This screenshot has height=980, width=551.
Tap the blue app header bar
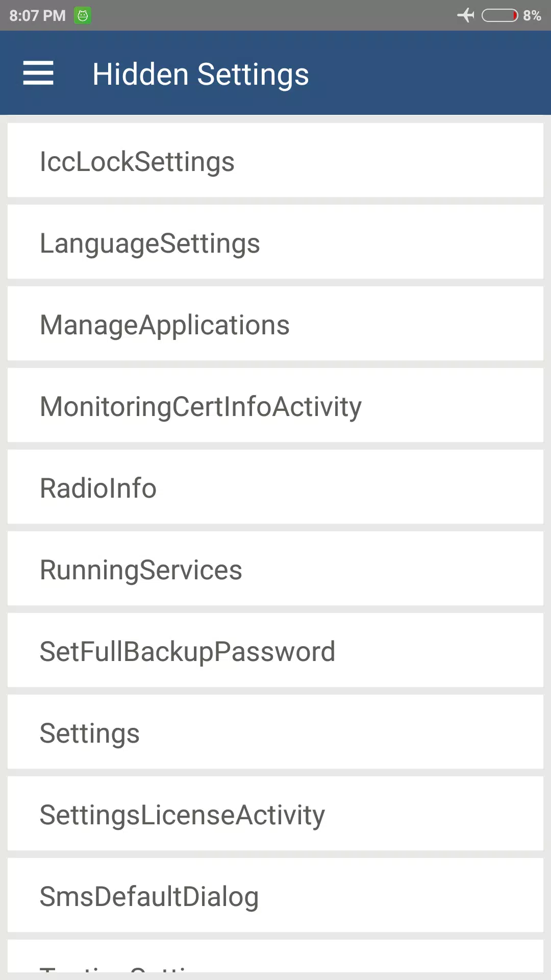coord(275,72)
